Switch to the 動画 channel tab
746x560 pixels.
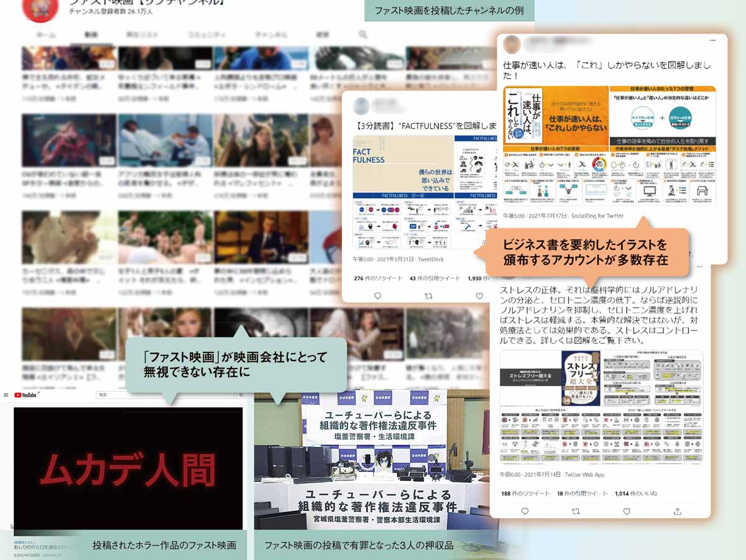click(91, 35)
